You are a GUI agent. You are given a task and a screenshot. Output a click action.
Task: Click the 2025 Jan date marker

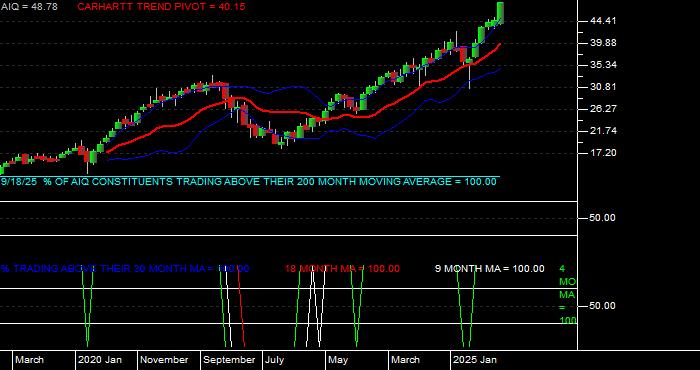tap(474, 360)
